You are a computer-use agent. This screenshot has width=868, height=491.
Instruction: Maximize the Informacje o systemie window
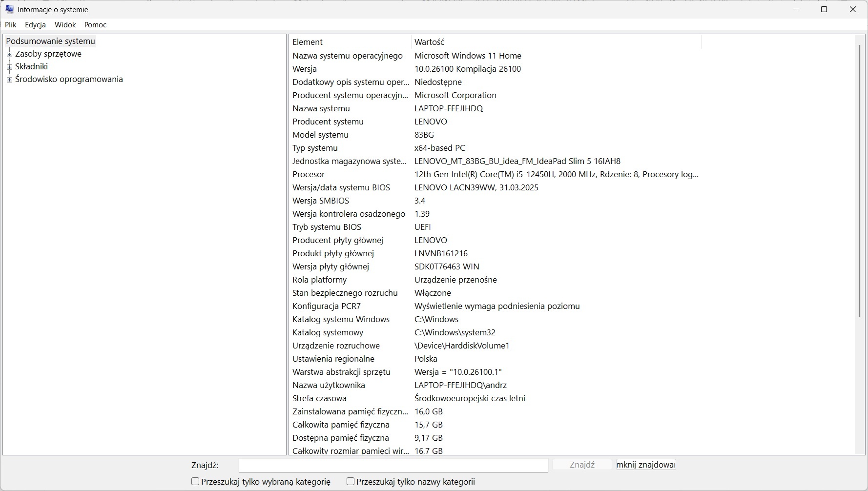pyautogui.click(x=824, y=9)
